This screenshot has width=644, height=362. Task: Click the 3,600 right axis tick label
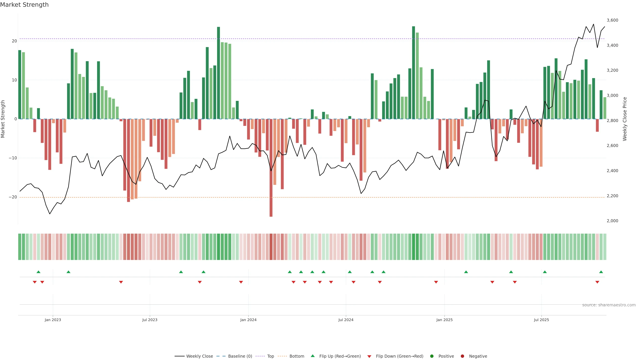coord(612,20)
